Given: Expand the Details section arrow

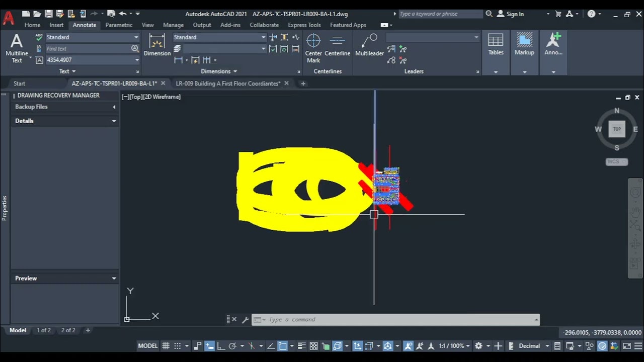Looking at the screenshot, I should (x=114, y=121).
